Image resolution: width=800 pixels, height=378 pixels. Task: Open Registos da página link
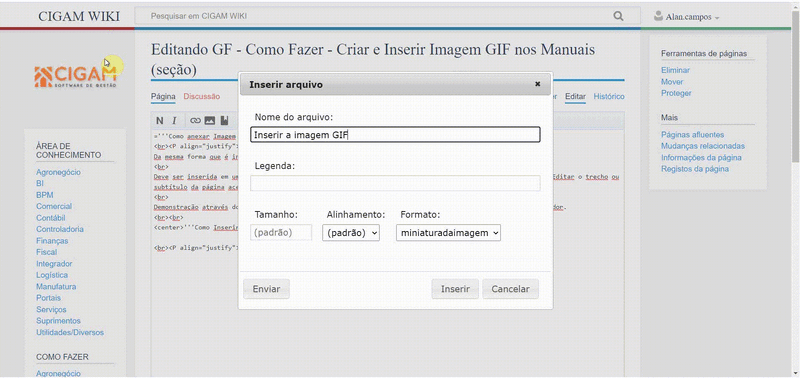(694, 169)
